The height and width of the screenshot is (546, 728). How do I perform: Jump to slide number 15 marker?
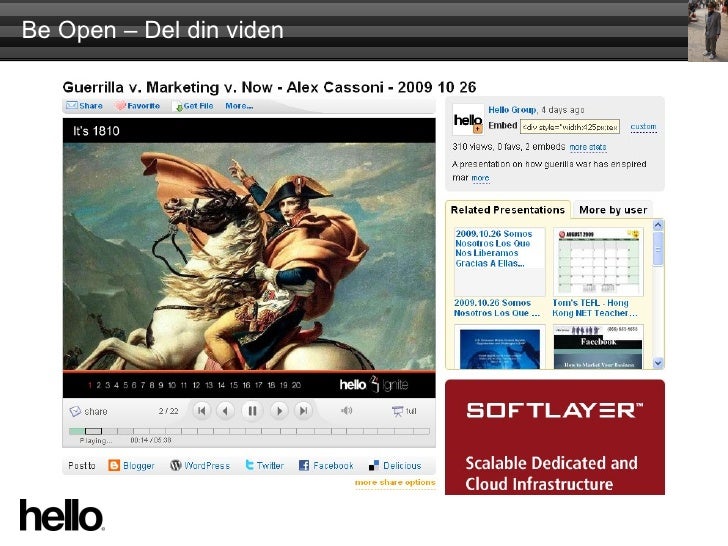point(234,385)
